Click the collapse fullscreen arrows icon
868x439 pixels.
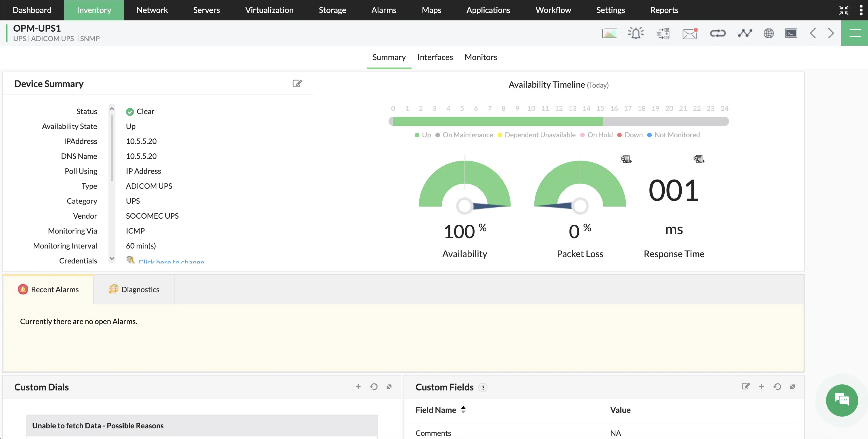pyautogui.click(x=844, y=10)
